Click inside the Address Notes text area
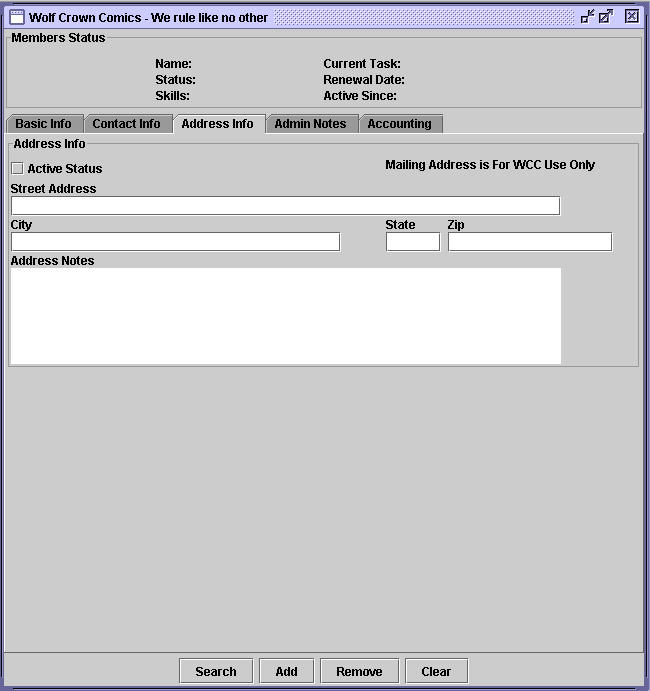 click(286, 316)
